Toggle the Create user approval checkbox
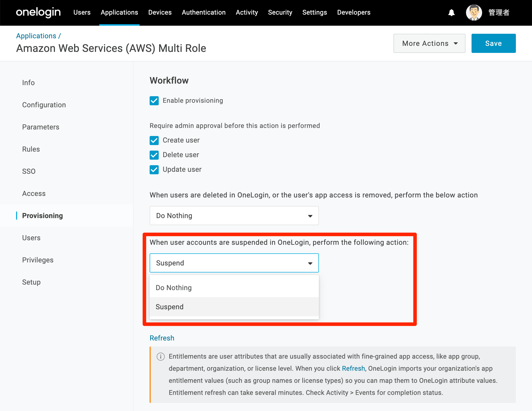This screenshot has width=532, height=411. (154, 140)
